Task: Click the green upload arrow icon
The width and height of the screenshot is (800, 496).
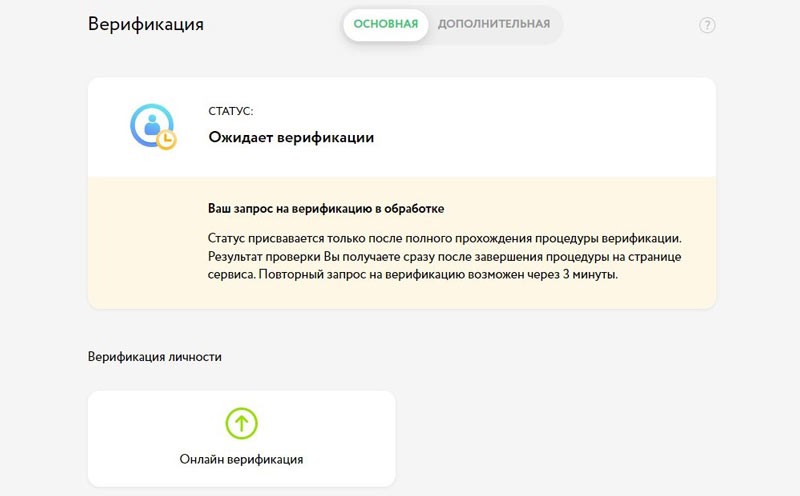Action: click(x=241, y=422)
